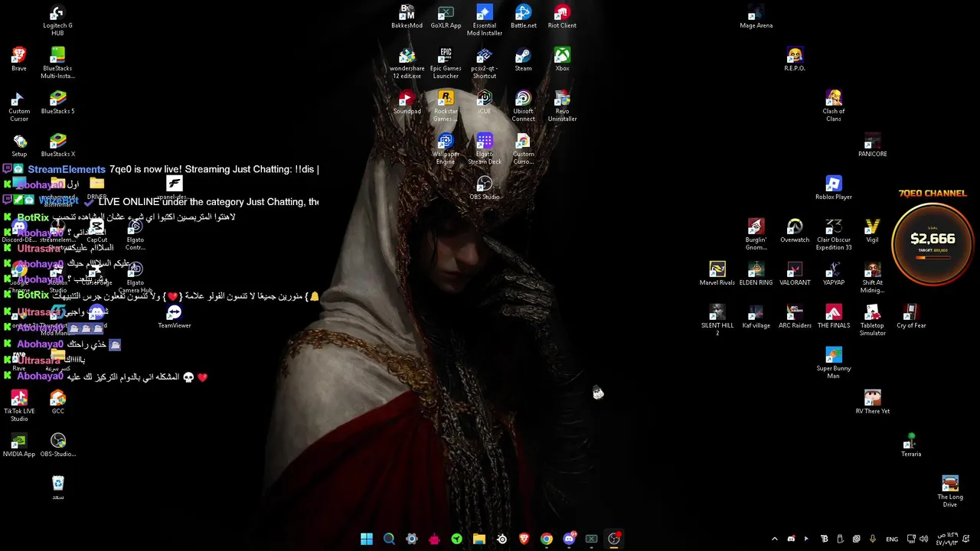Viewport: 980px width, 551px height.
Task: Launch TikTok LIVE Studio icon
Action: [x=19, y=406]
